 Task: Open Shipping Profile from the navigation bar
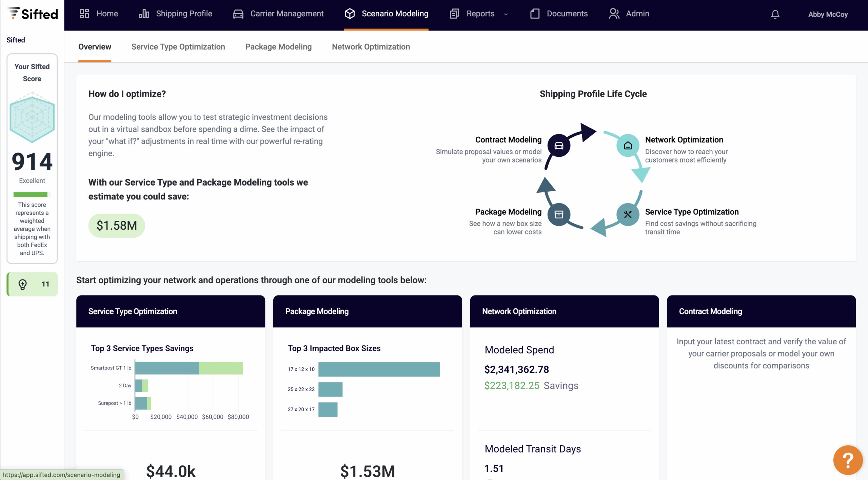pos(176,14)
